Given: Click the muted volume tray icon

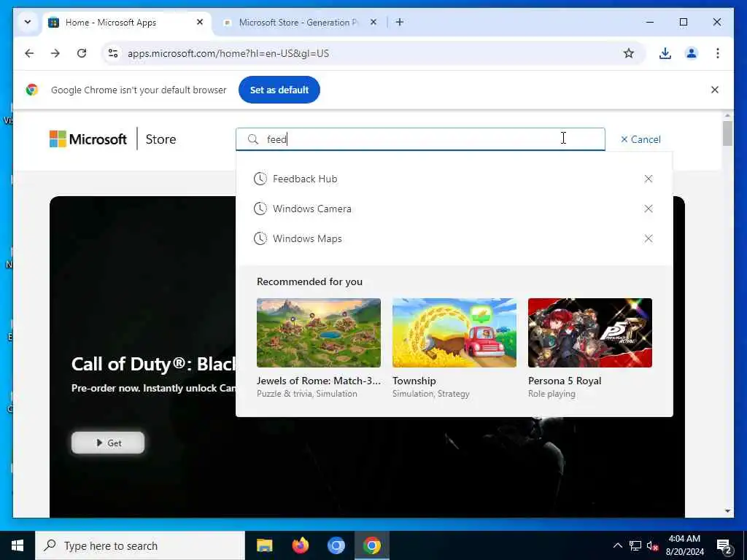Looking at the screenshot, I should point(653,545).
